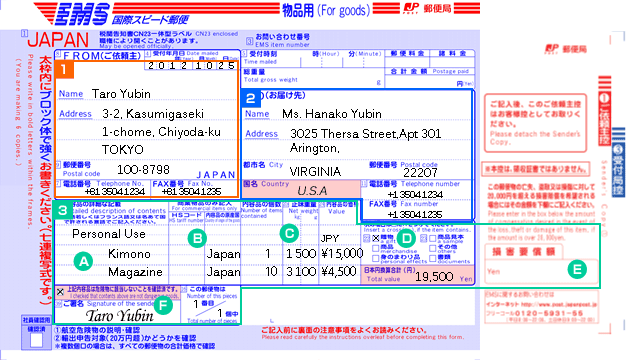The width and height of the screenshot is (626, 360).
Task: Toggle the not dangerous goods confirmation checkbox
Action: pos(60,292)
